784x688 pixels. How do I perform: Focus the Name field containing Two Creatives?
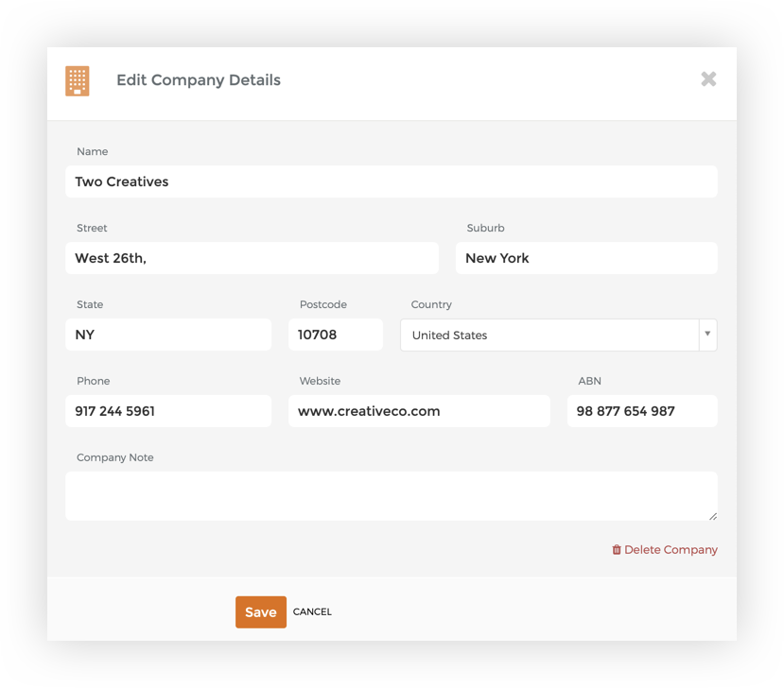point(392,181)
